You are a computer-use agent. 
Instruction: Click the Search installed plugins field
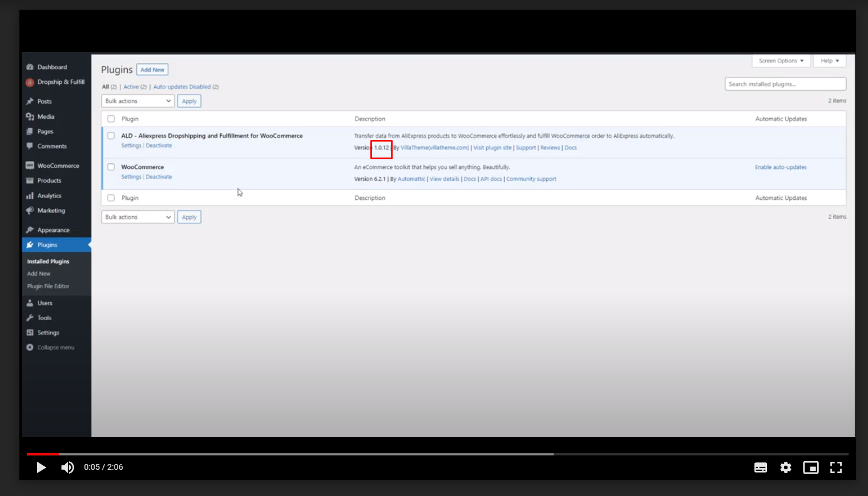pyautogui.click(x=785, y=84)
